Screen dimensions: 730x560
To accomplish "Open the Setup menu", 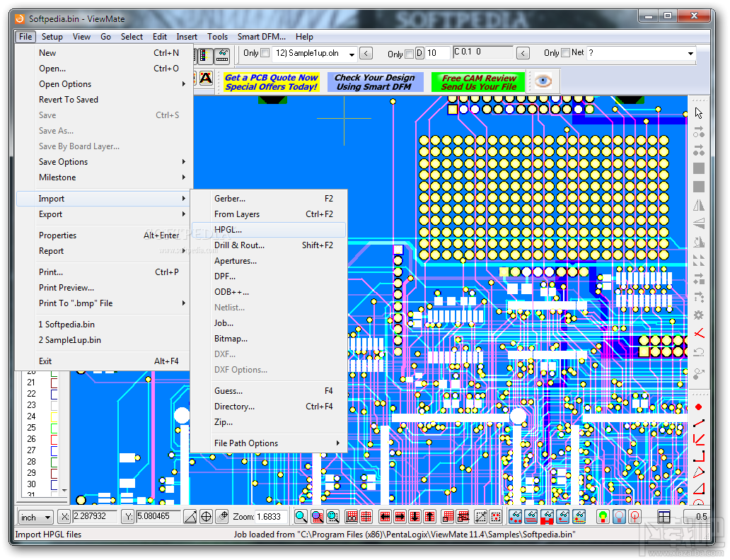I will (52, 37).
